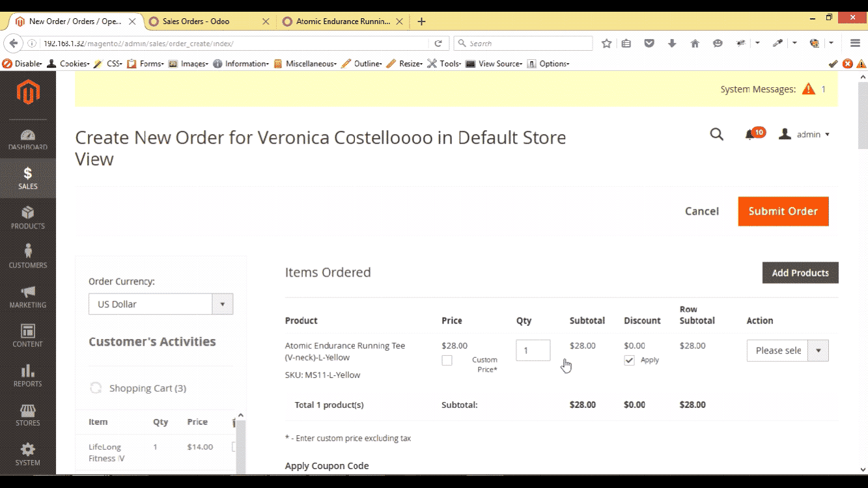
Task: Open the Miscellaneous menu in developer toolbar
Action: coord(305,64)
